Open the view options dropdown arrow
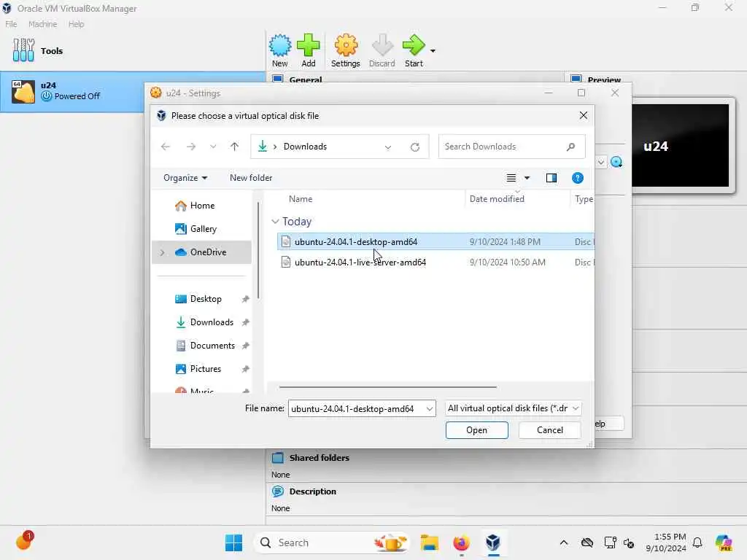This screenshot has height=560, width=747. (527, 178)
